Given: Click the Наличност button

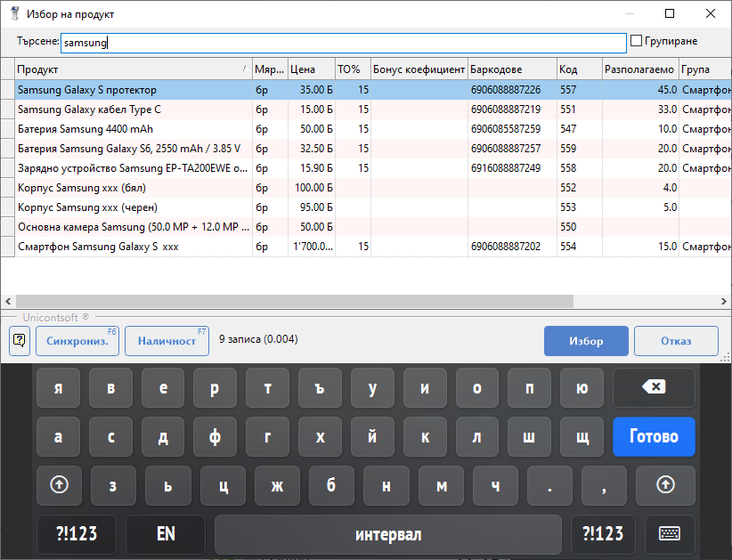Looking at the screenshot, I should [167, 341].
